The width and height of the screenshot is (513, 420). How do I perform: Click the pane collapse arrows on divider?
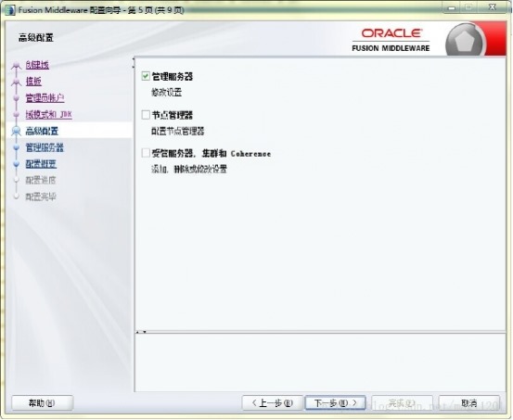(141, 332)
